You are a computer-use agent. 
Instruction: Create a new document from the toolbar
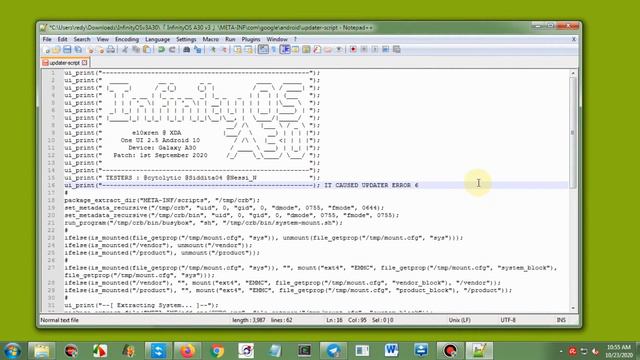coord(46,50)
